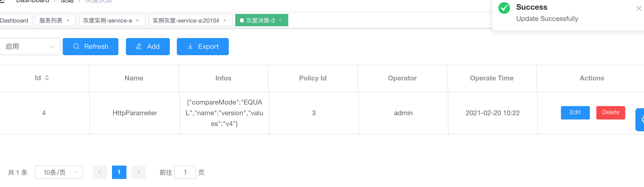Focus the 前往 page number input
644x187 pixels.
point(185,172)
